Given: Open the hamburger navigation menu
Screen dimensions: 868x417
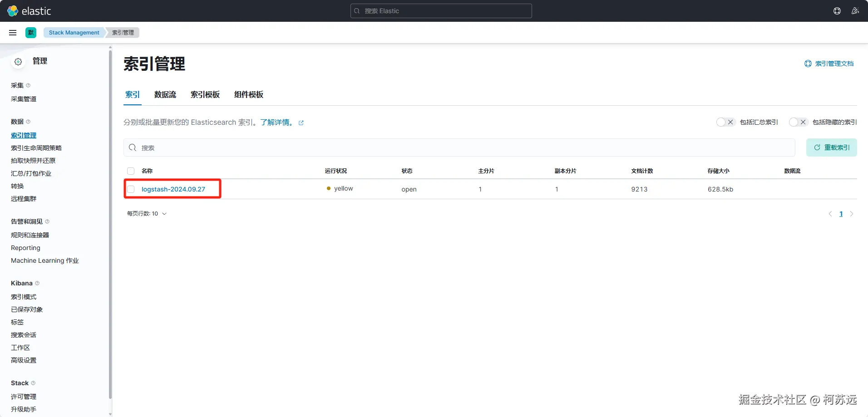Looking at the screenshot, I should pos(13,33).
